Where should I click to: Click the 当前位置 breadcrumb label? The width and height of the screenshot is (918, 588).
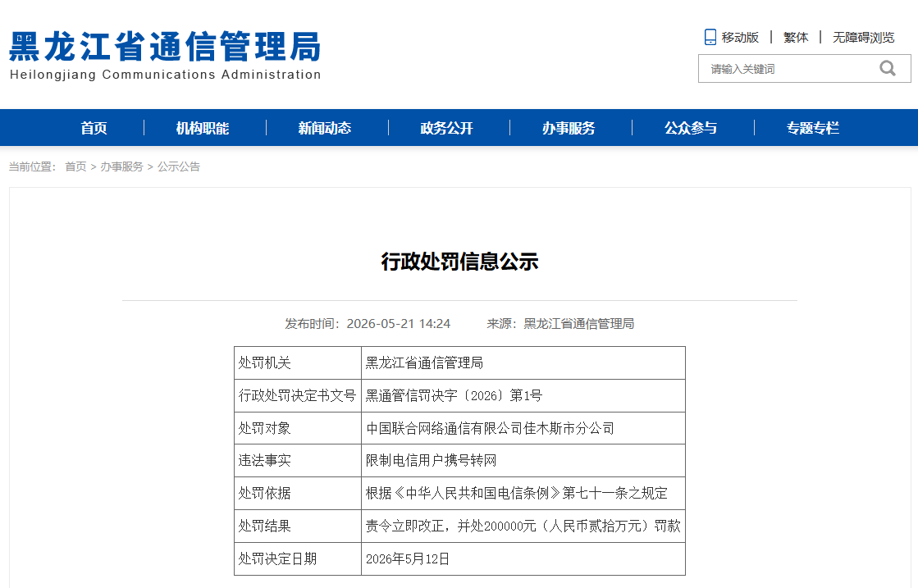(x=32, y=166)
